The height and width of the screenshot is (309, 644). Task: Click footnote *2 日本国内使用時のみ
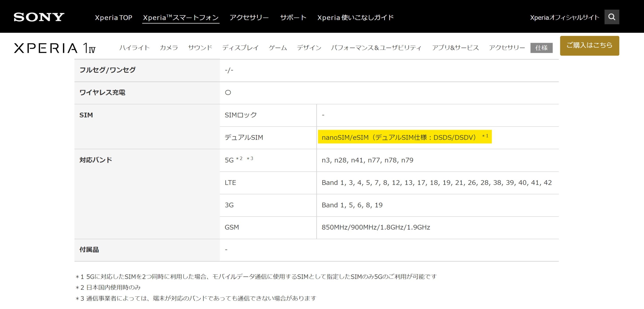coord(108,287)
